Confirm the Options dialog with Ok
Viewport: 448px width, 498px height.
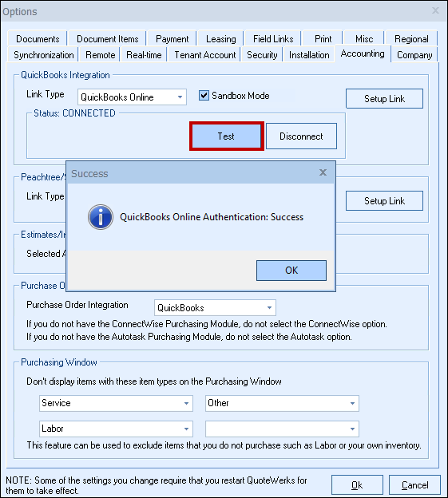(357, 485)
